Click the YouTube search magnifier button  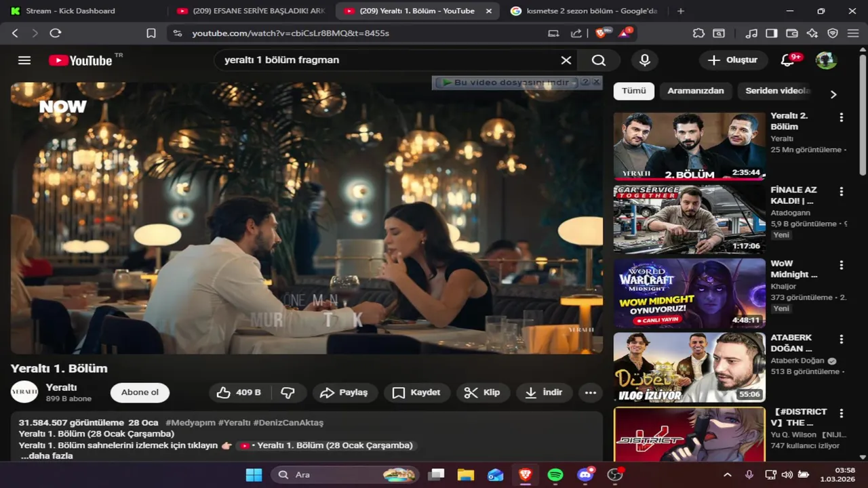point(598,60)
